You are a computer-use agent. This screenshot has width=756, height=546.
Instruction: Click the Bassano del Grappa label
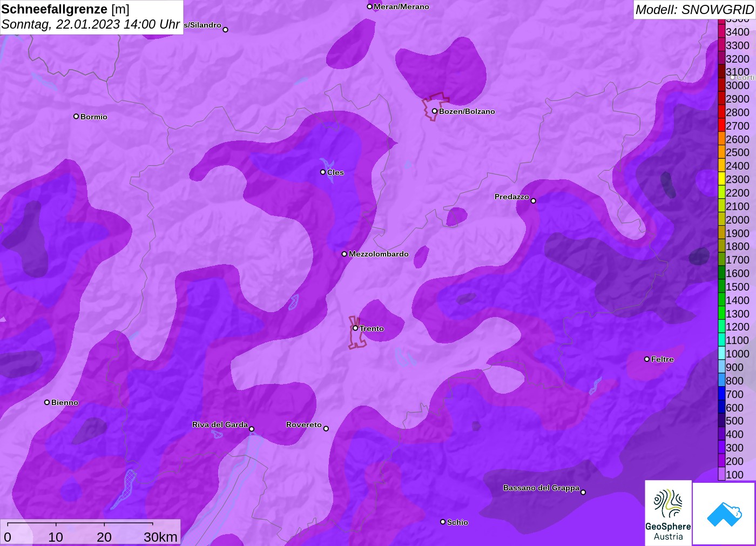pos(541,488)
